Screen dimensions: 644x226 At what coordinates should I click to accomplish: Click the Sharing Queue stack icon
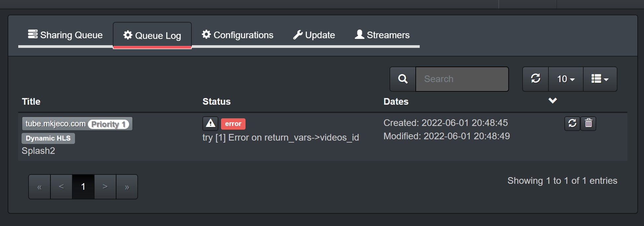tap(32, 34)
